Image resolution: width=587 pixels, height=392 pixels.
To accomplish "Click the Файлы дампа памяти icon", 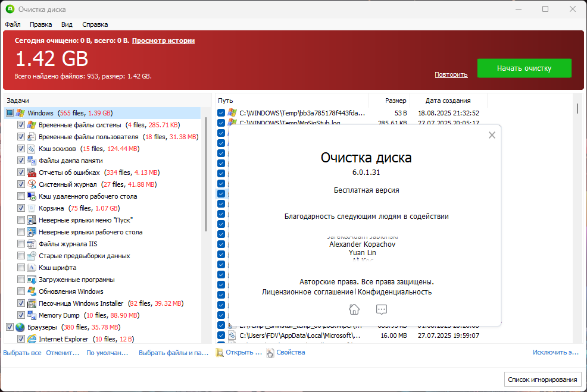I will (x=32, y=161).
